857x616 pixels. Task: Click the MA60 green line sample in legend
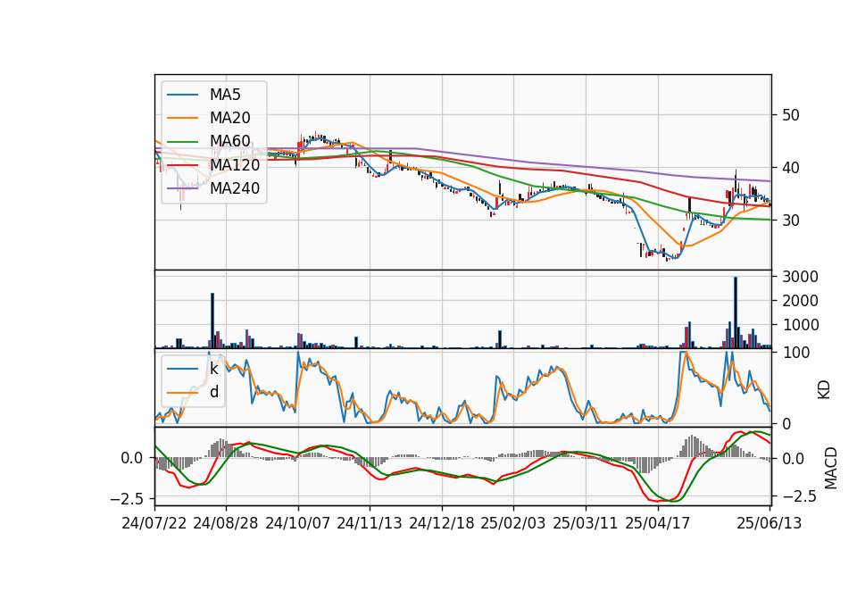tap(182, 141)
